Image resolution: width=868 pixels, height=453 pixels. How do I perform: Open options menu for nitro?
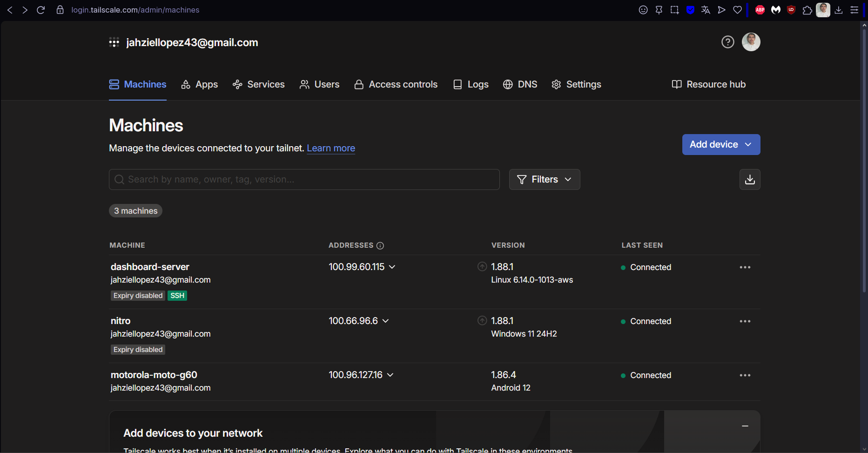[x=745, y=321]
